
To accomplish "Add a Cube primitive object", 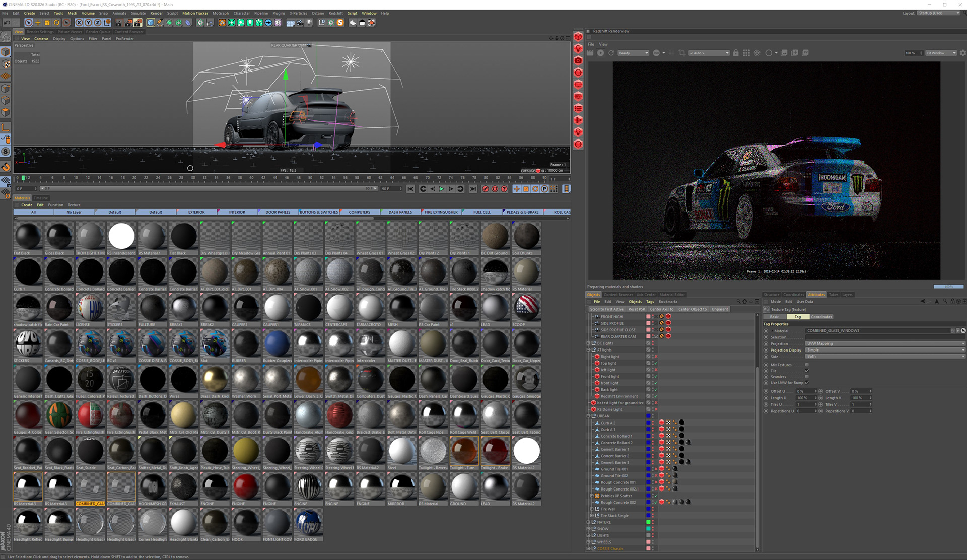I will pyautogui.click(x=151, y=23).
